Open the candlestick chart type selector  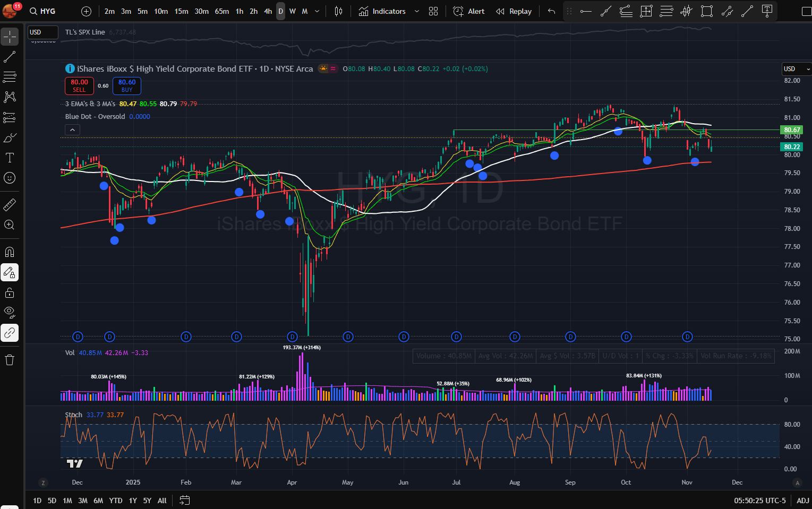(338, 11)
